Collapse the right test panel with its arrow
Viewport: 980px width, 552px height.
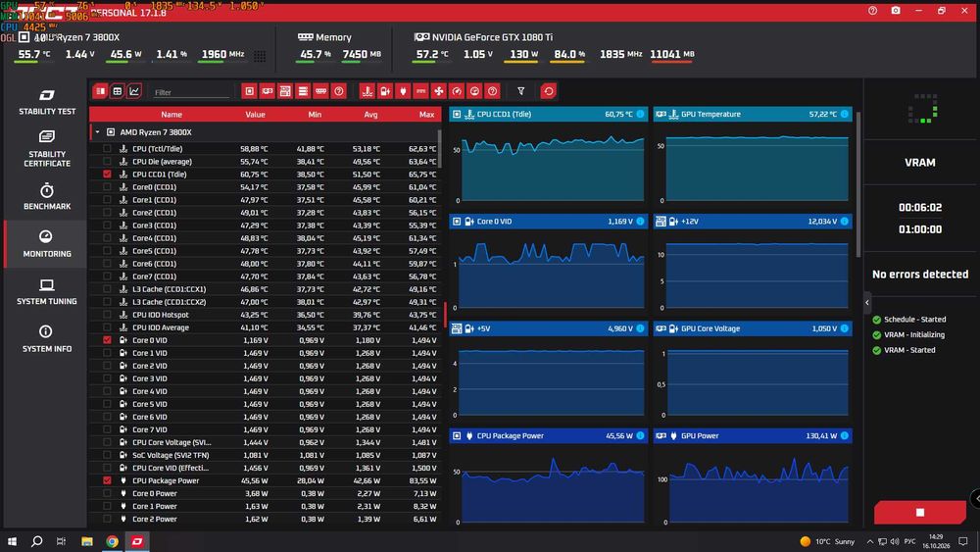(x=867, y=303)
